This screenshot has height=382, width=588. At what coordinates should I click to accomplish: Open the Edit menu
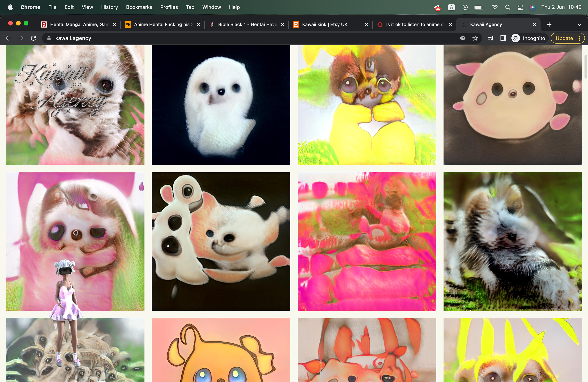[69, 7]
